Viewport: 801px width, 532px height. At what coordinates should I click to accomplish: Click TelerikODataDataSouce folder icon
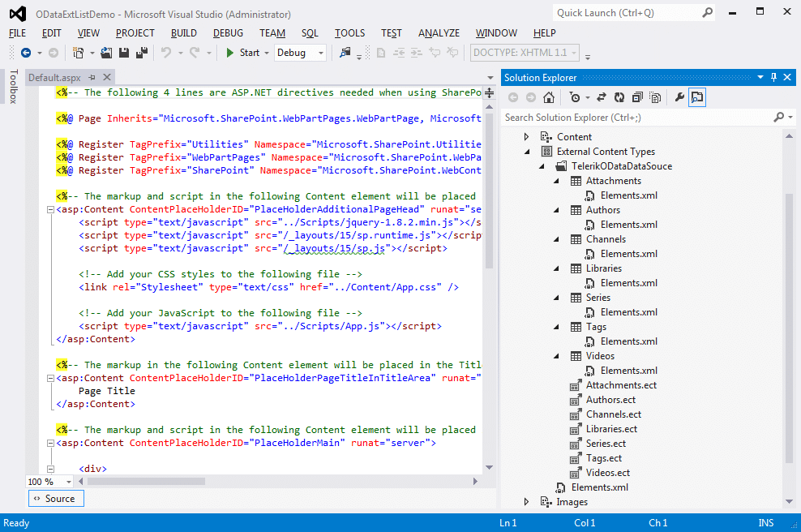561,166
